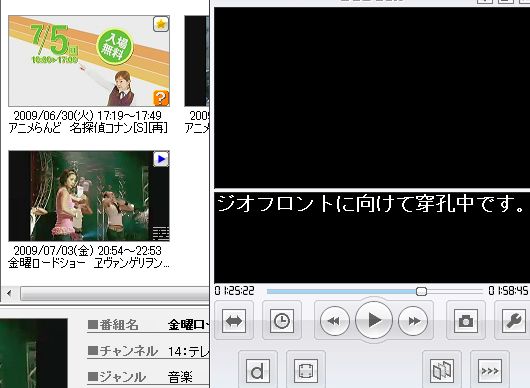Click the genre value 音楽
The height and width of the screenshot is (388, 530).
(x=180, y=377)
